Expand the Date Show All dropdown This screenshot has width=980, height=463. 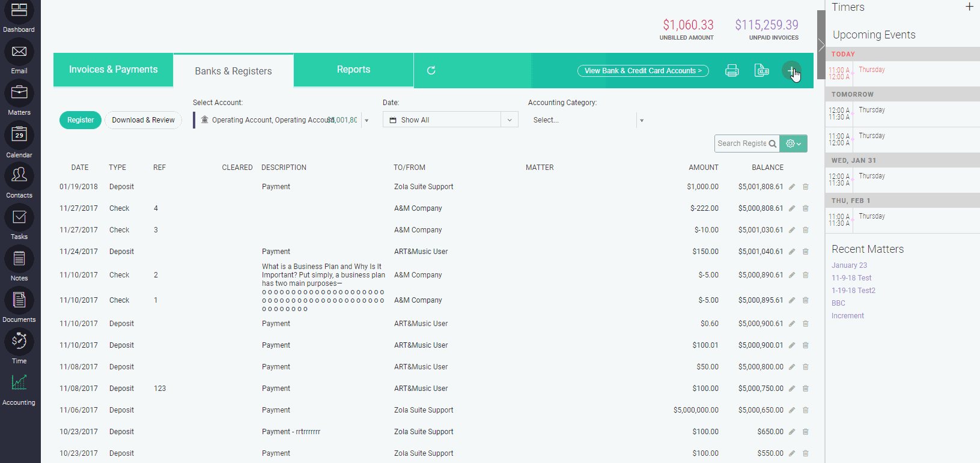click(510, 120)
